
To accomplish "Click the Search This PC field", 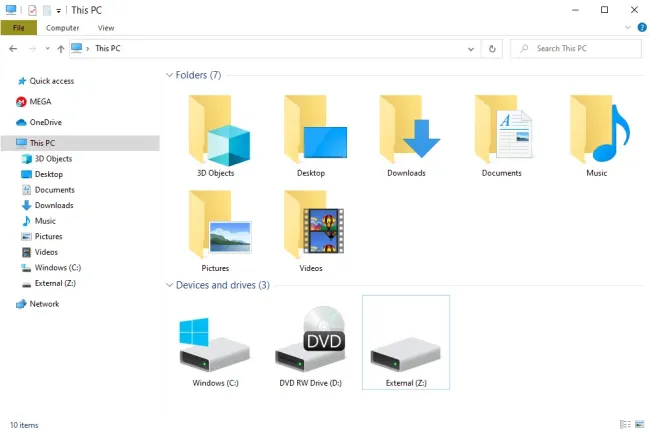I will pyautogui.click(x=580, y=48).
